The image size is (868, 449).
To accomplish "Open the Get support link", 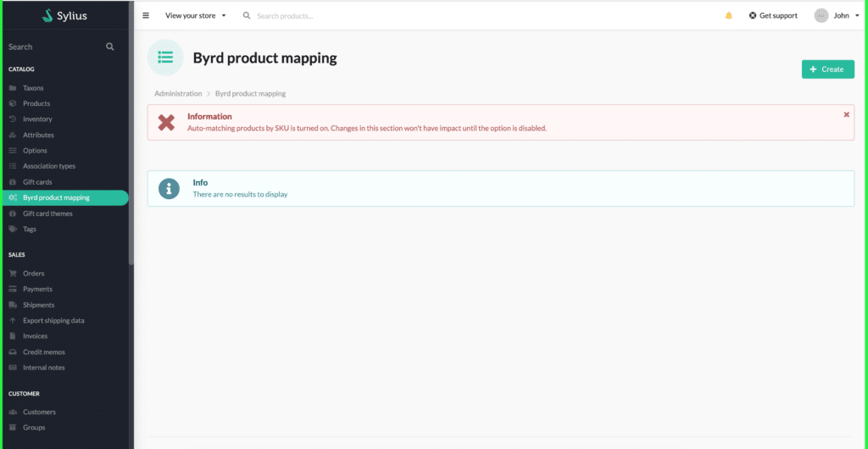I will pyautogui.click(x=773, y=15).
